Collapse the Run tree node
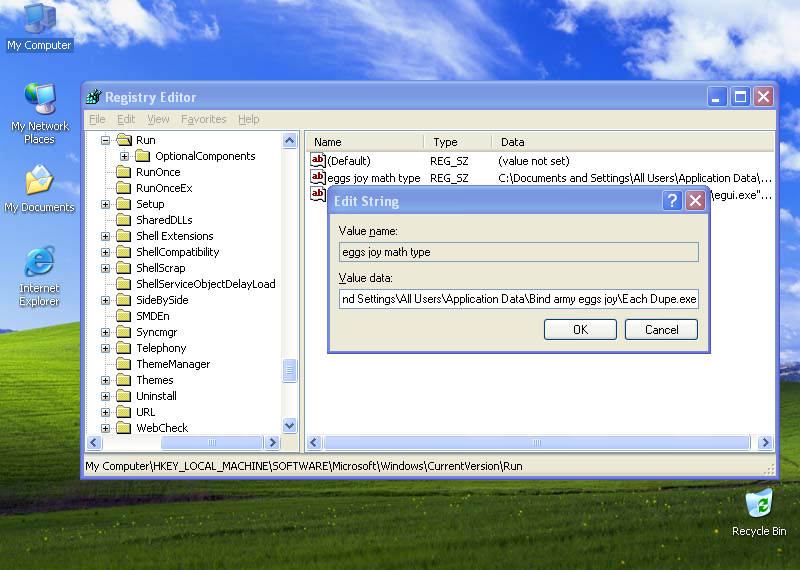 click(105, 140)
